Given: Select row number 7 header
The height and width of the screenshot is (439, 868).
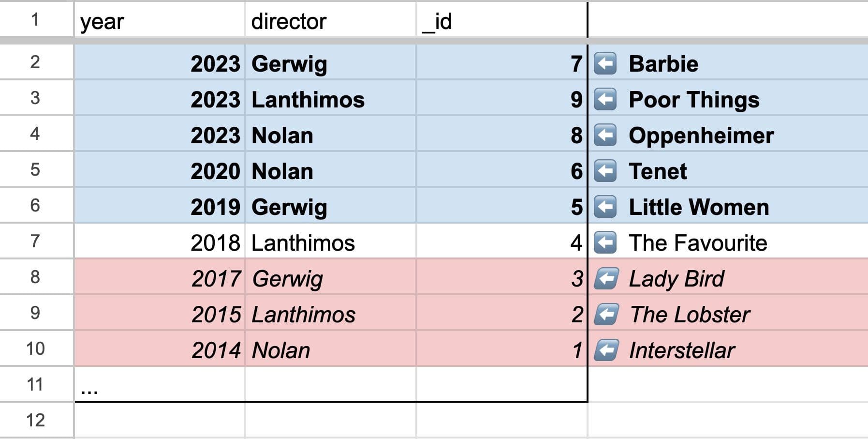Looking at the screenshot, I should (35, 241).
